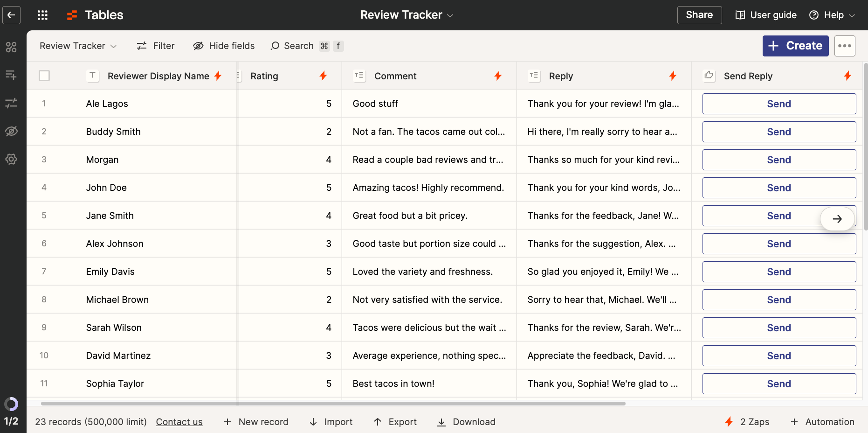Open the add field panel in the sidebar
Viewport: 868px width, 433px height.
(x=12, y=75)
